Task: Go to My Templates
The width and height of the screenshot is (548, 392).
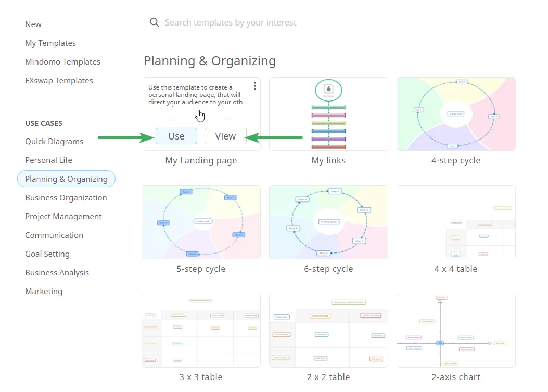Action: [x=50, y=43]
